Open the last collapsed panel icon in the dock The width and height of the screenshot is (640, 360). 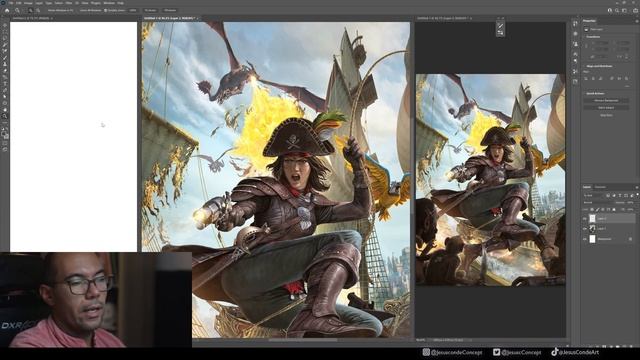[576, 81]
